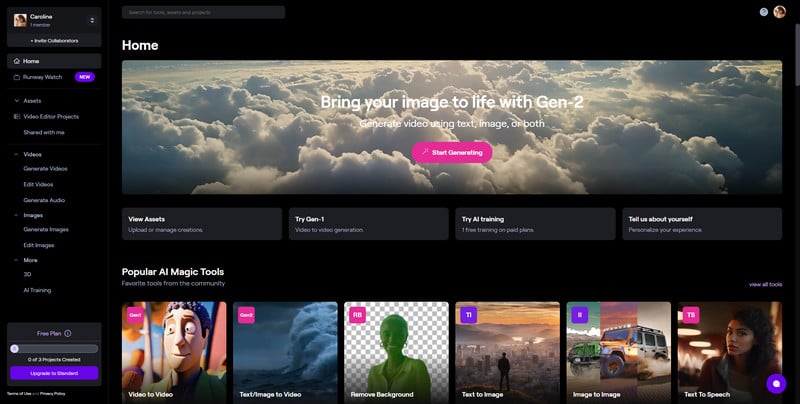
Task: Click the Runway Watch icon
Action: [x=17, y=77]
